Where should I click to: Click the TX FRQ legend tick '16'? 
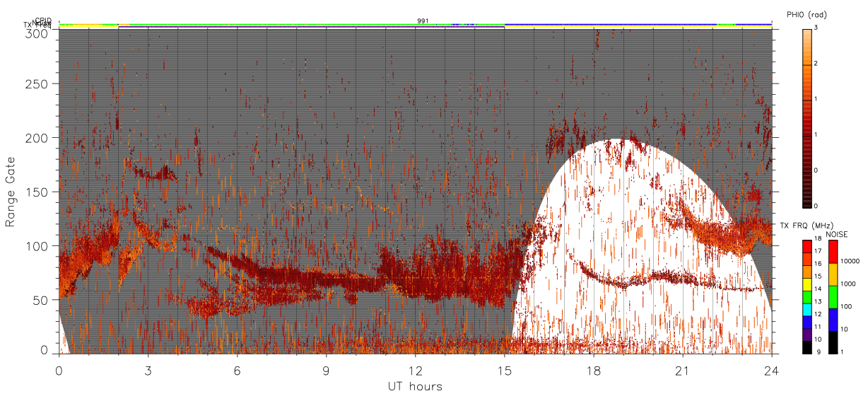click(818, 264)
